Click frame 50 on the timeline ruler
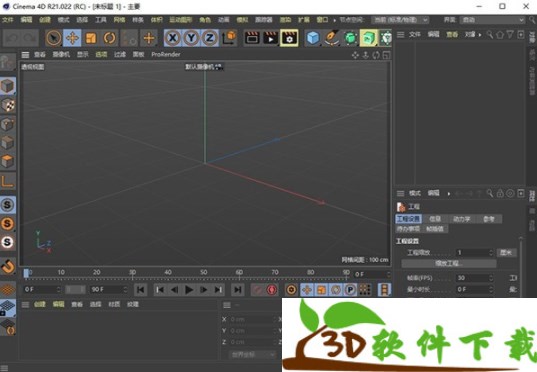This screenshot has width=537, height=372. (x=204, y=273)
